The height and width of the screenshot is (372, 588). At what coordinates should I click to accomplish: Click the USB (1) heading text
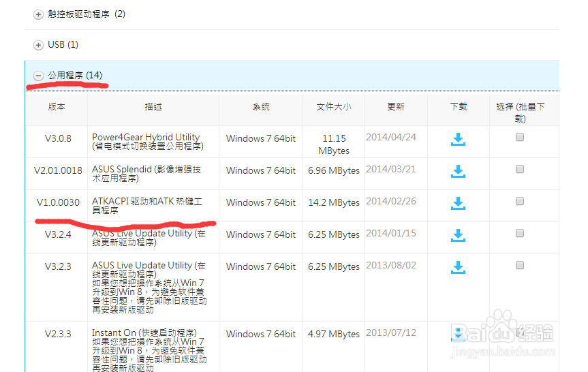click(63, 44)
